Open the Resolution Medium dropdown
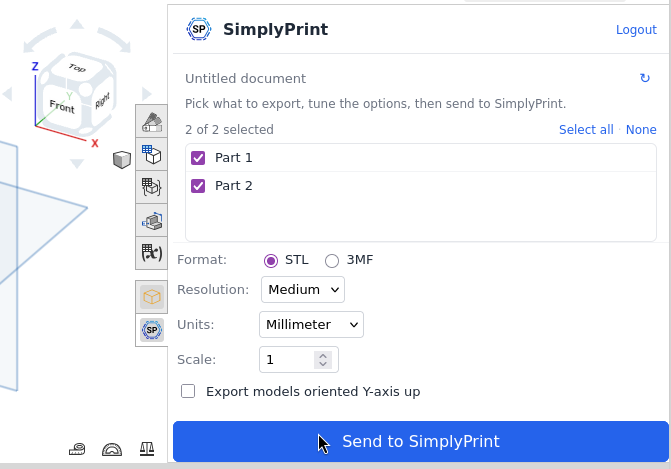This screenshot has width=671, height=469. tap(303, 290)
